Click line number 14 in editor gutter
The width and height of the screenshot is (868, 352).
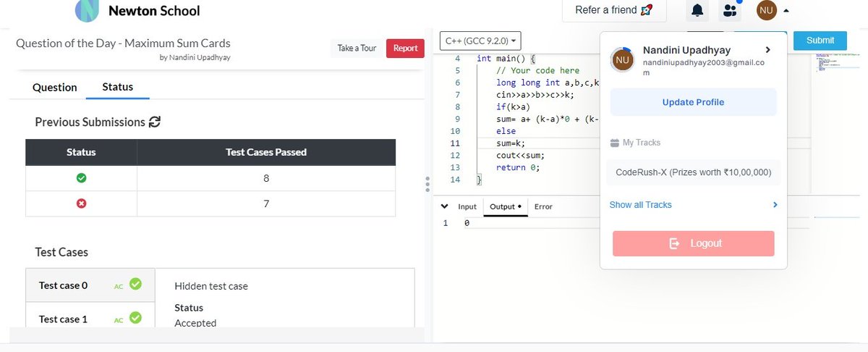[455, 178]
